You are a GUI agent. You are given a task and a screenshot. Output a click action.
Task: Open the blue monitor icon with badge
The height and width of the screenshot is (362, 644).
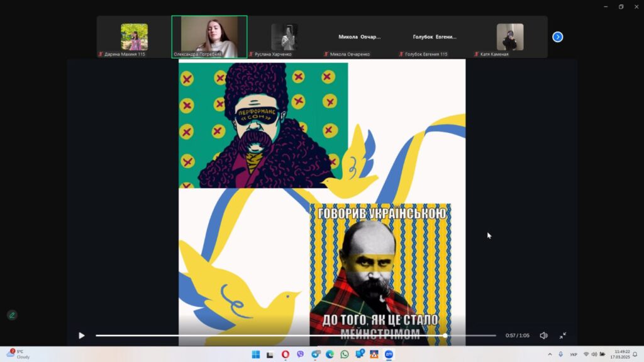click(x=360, y=354)
